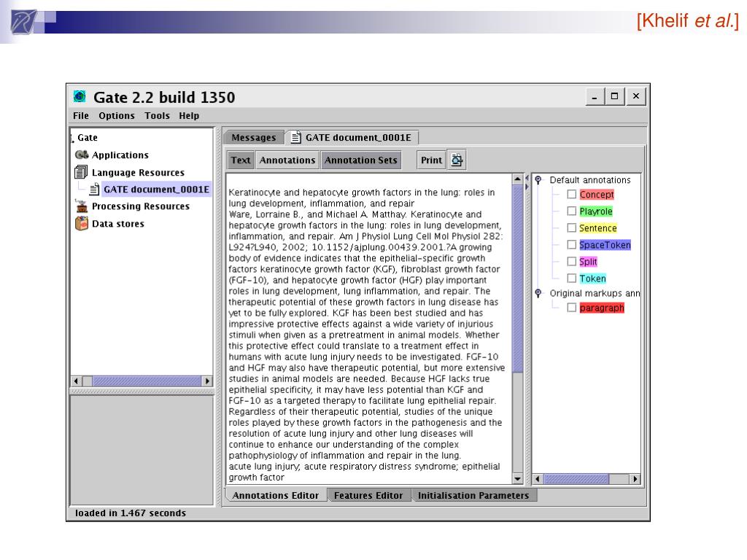Enable the Concept annotation checkbox
The height and width of the screenshot is (560, 747).
click(x=572, y=194)
